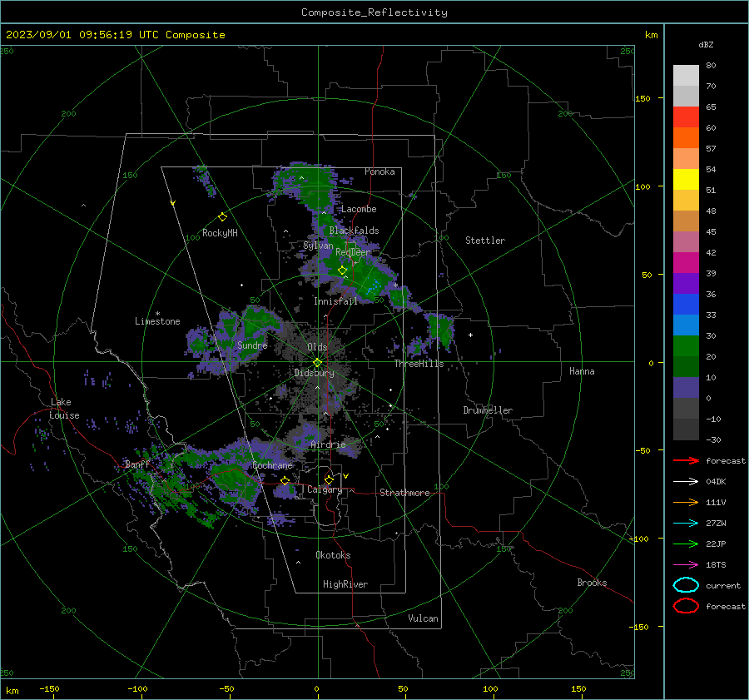
Task: Select the Sundre label
Action: point(252,345)
